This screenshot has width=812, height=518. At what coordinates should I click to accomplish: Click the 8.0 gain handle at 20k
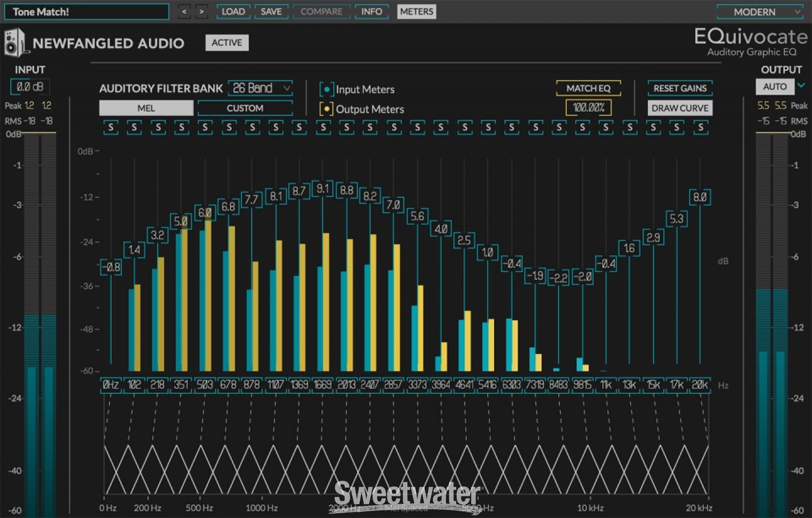coord(700,197)
